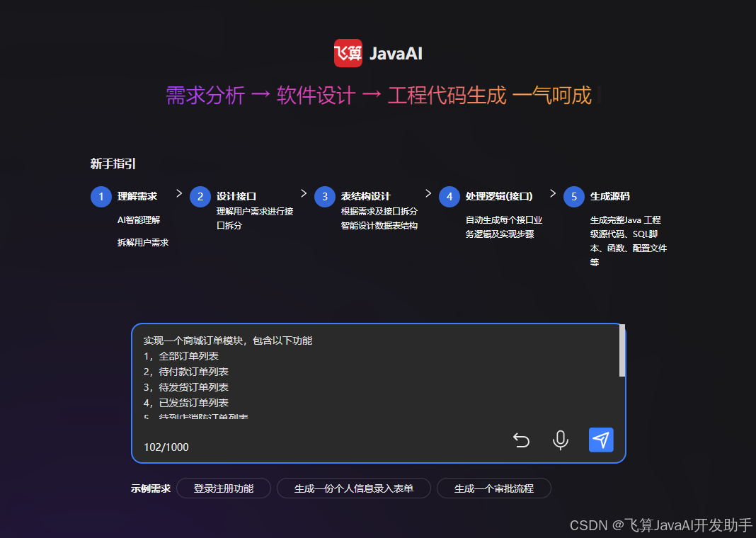Click the 102/1000 character counter
The width and height of the screenshot is (756, 538).
tap(166, 447)
